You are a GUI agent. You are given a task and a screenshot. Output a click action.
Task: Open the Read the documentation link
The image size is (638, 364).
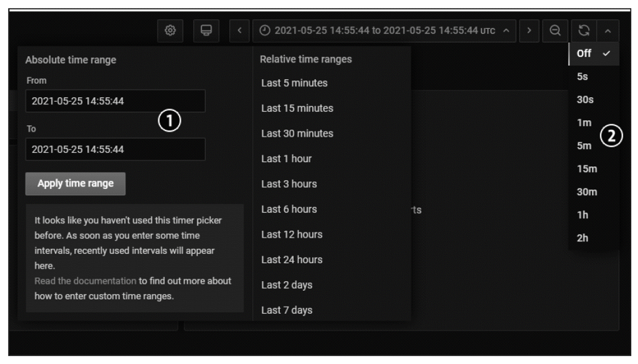[85, 281]
